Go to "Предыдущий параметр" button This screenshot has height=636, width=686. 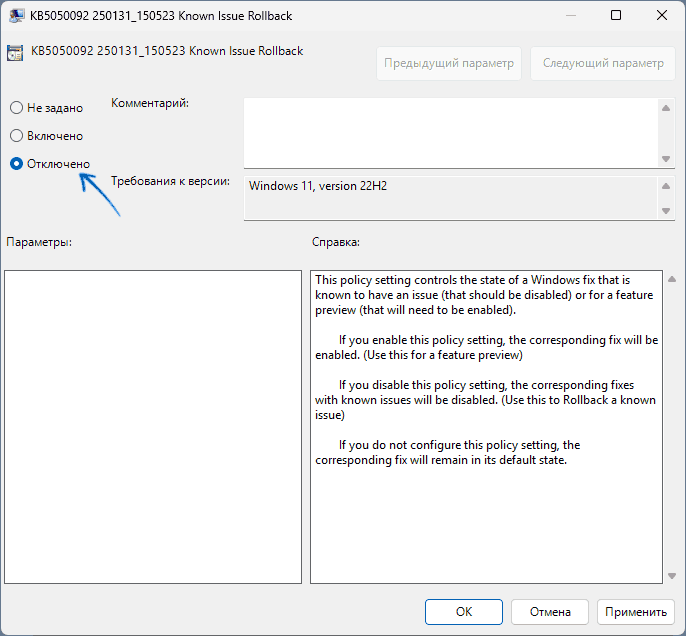coord(448,63)
